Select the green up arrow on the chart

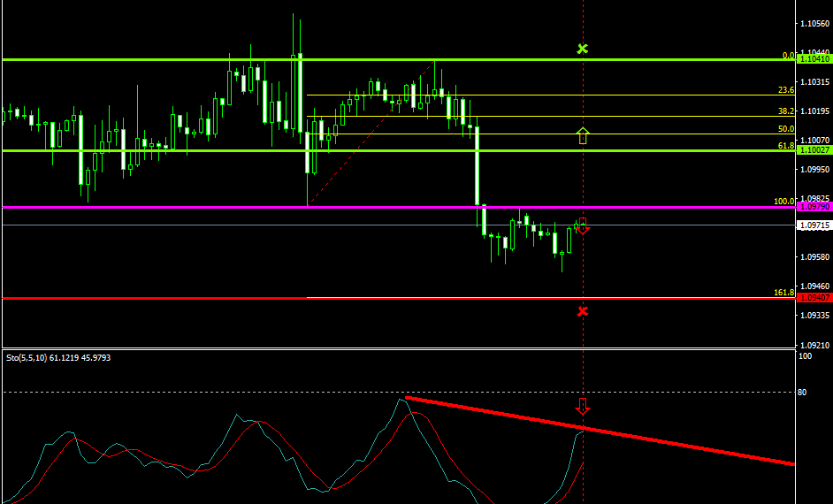coord(582,135)
